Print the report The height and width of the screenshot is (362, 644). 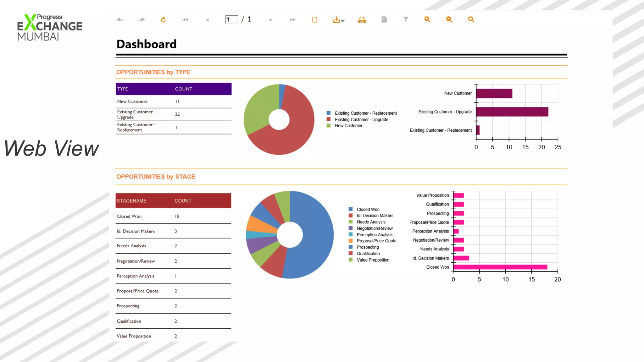click(362, 20)
